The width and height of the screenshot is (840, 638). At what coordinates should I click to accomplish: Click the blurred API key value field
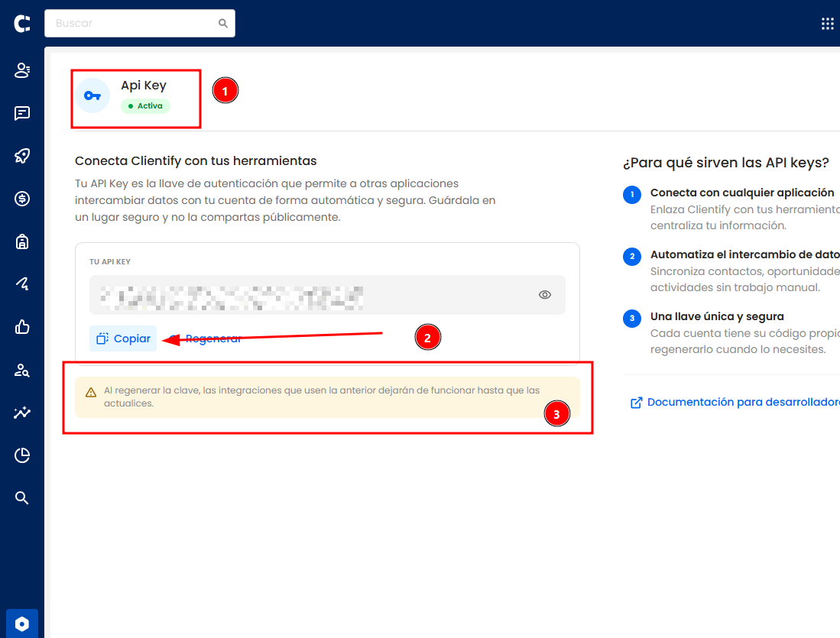[x=327, y=295]
